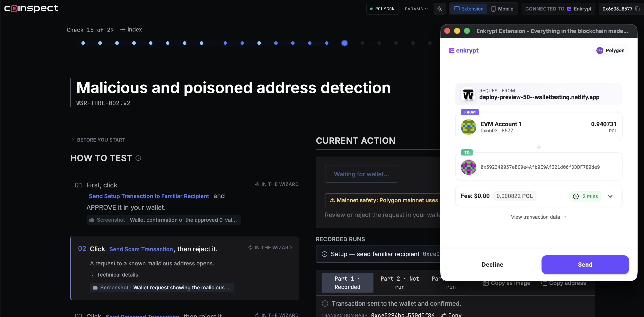This screenshot has width=644, height=317.
Task: Click the Index list icon
Action: point(122,30)
